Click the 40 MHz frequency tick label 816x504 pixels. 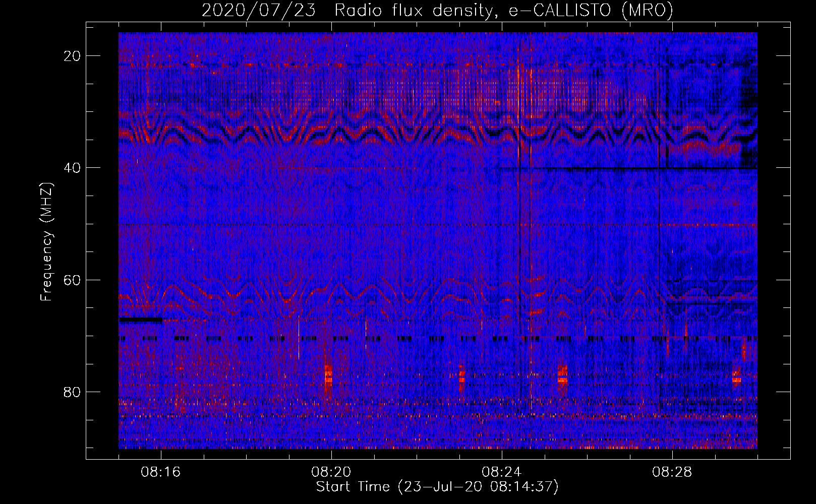click(73, 168)
